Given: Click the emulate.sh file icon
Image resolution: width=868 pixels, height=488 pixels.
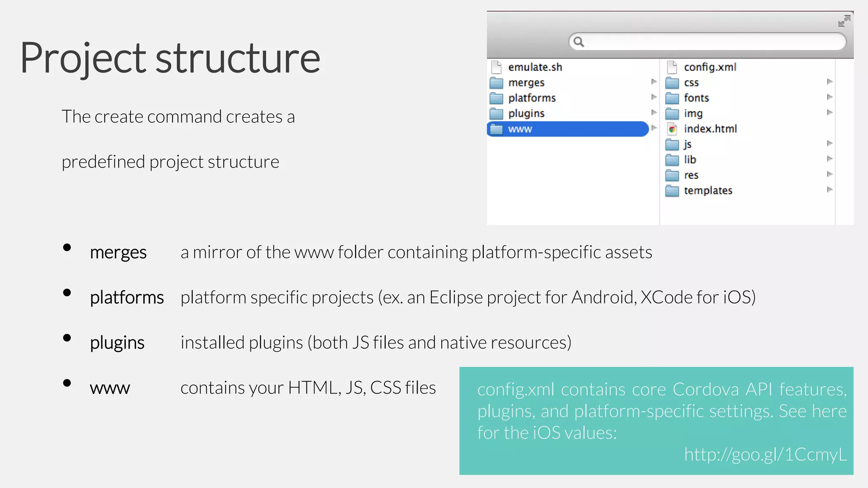Looking at the screenshot, I should [x=496, y=67].
